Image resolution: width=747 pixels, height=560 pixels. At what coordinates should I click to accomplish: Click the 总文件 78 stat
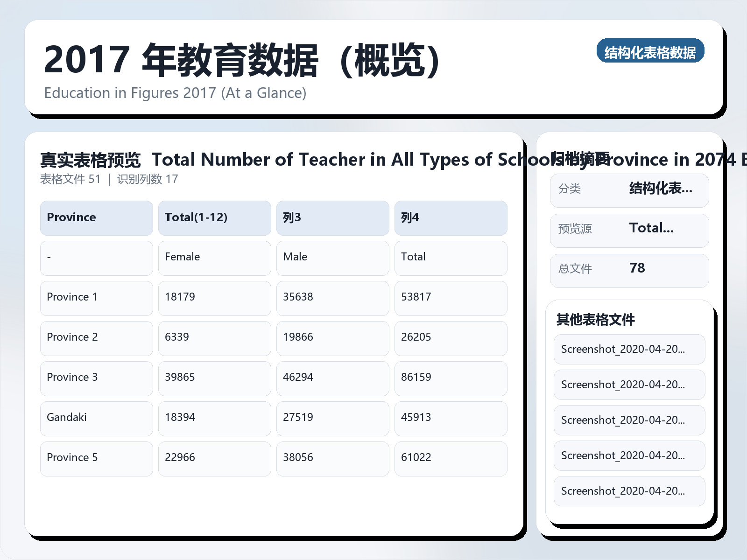coord(629,270)
